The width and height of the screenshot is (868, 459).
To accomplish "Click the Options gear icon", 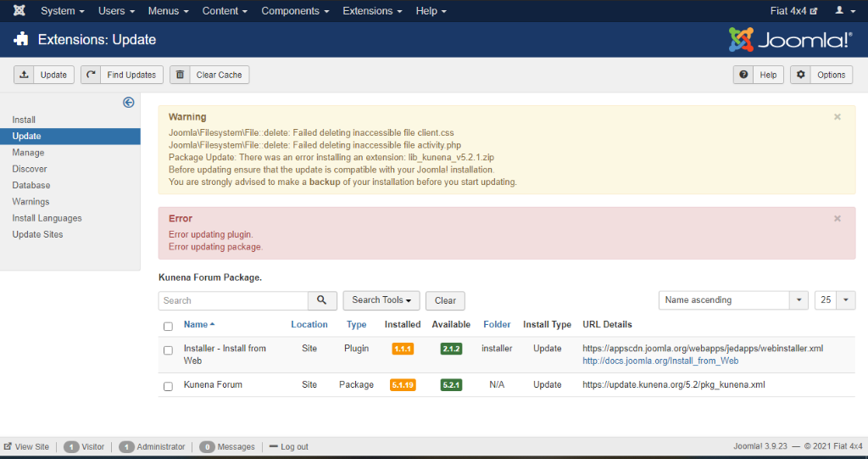I will point(800,75).
